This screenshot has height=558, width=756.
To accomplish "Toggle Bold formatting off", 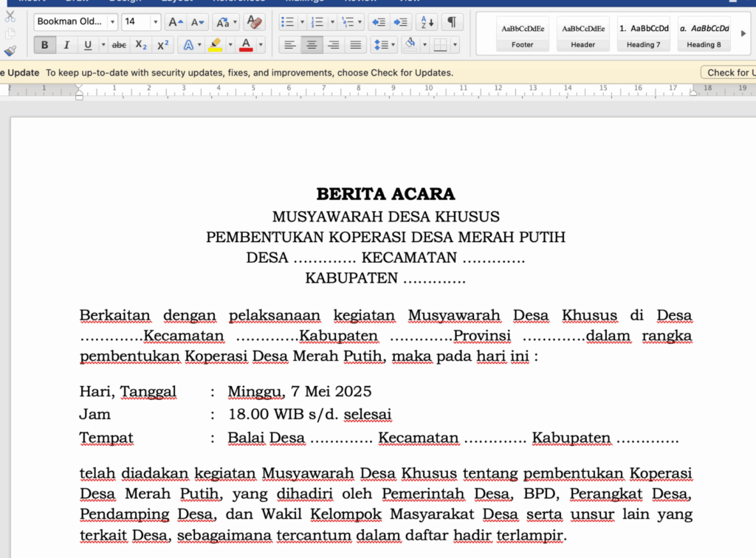I will (44, 45).
